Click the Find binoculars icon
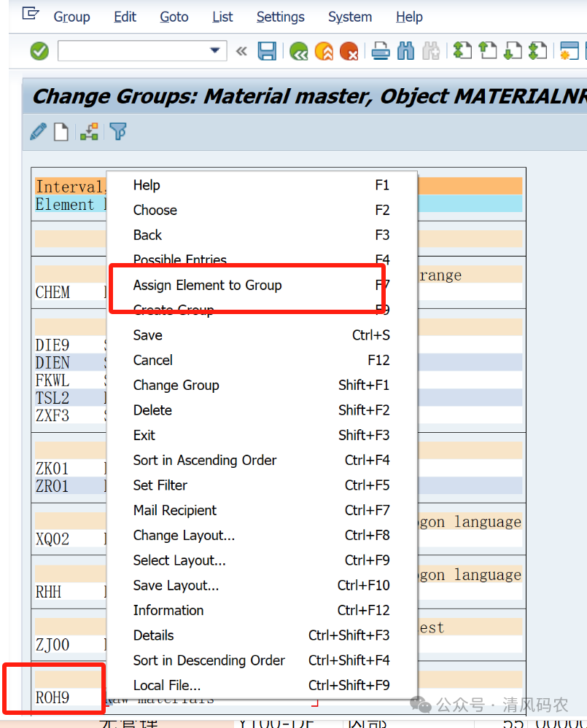Viewport: 587px width, 728px height. (x=405, y=51)
